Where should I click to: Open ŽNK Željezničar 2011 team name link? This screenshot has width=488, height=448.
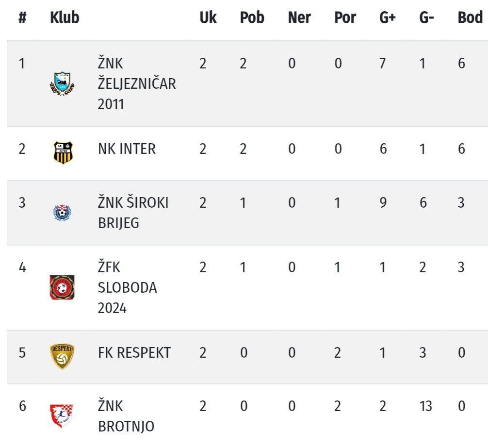click(136, 83)
